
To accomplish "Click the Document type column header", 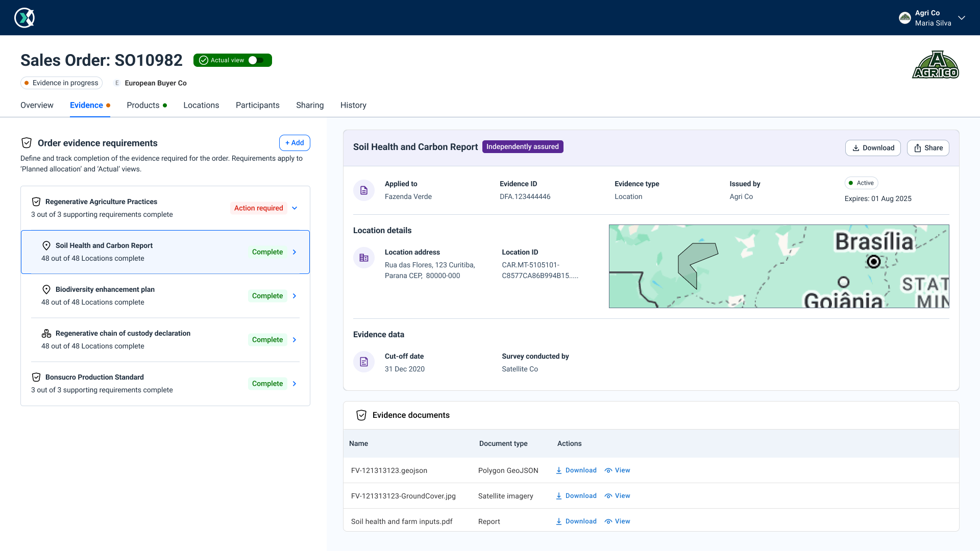I will pos(503,443).
